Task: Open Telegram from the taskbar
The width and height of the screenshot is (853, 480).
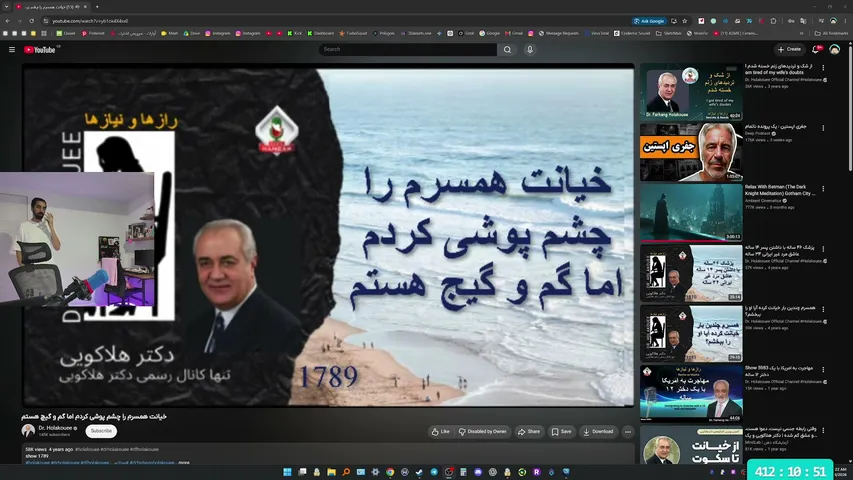Action: point(434,472)
